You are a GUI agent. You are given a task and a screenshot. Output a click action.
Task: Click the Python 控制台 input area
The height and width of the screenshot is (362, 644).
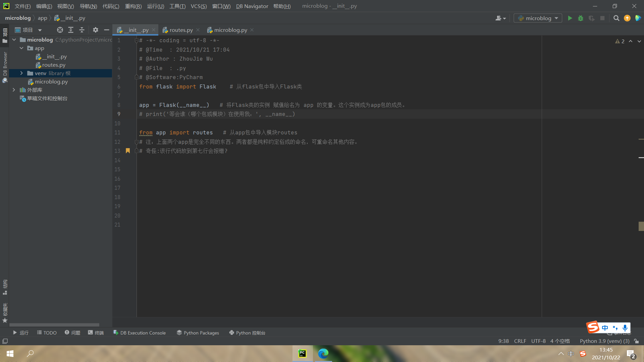[x=247, y=333]
